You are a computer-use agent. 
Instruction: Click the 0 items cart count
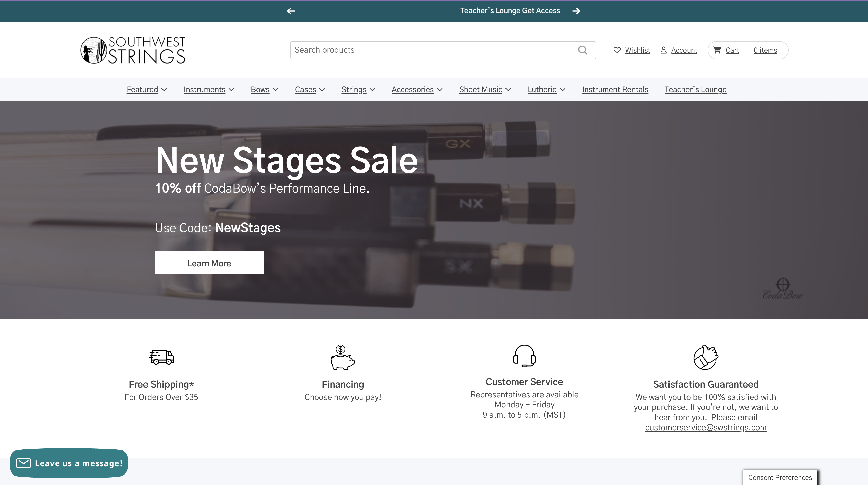765,50
